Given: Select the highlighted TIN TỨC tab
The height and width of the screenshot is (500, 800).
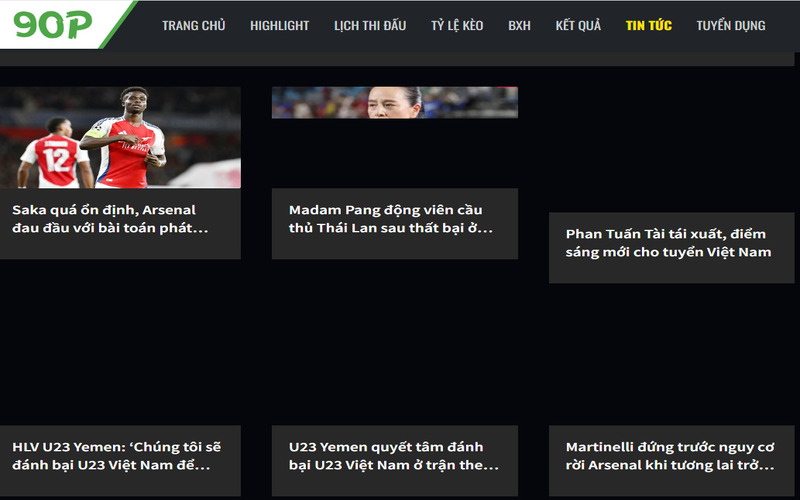Looking at the screenshot, I should coord(648,26).
